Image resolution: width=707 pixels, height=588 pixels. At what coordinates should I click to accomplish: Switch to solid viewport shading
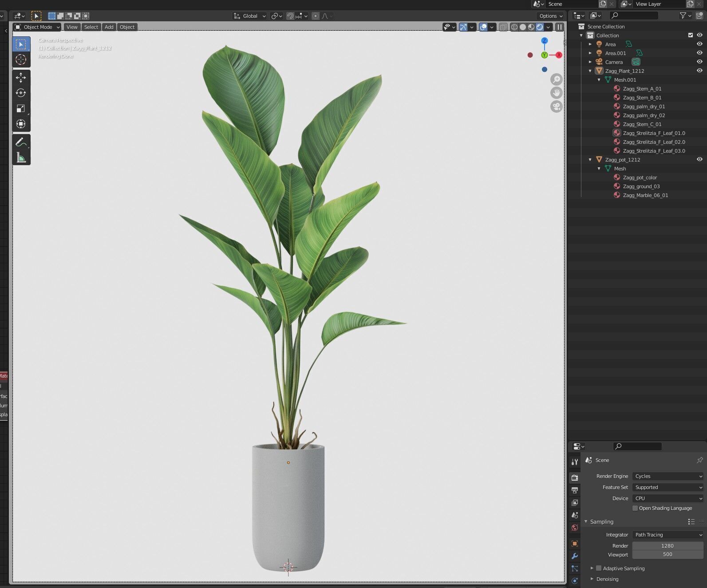click(x=523, y=27)
